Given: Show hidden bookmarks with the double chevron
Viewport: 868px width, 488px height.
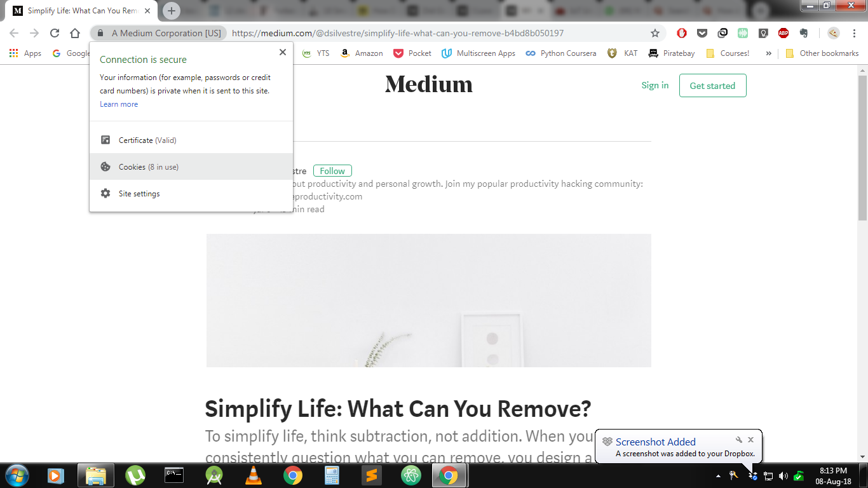Looking at the screenshot, I should [768, 53].
